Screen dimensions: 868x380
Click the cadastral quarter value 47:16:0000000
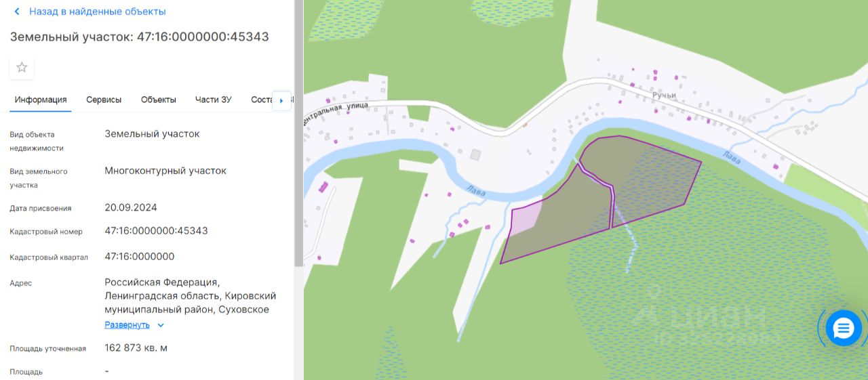(140, 257)
